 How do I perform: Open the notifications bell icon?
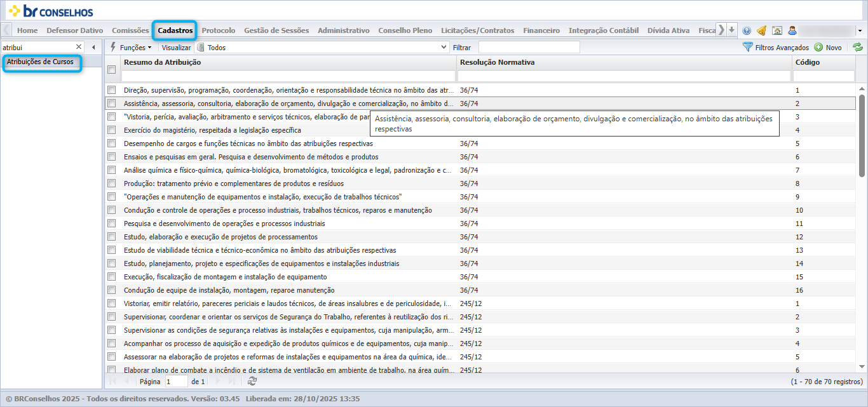pyautogui.click(x=761, y=30)
